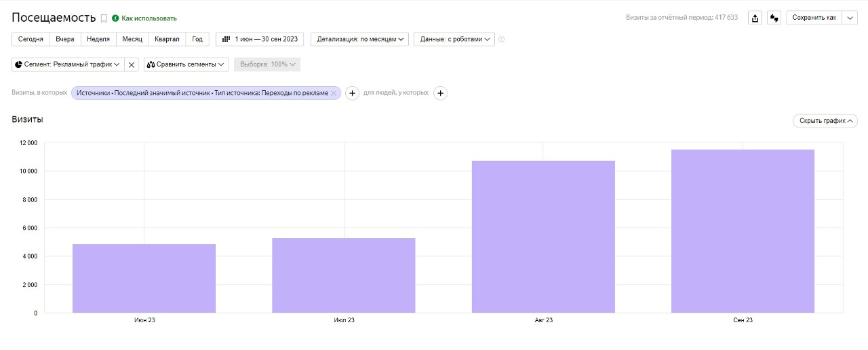Open Данные: с роботами dropdown

pos(454,39)
